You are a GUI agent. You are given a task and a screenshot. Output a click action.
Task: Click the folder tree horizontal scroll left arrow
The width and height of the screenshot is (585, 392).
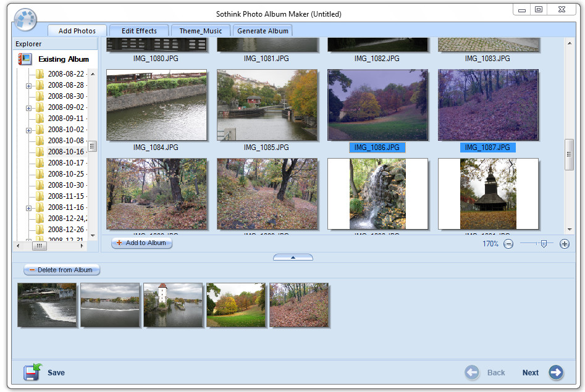pyautogui.click(x=18, y=246)
